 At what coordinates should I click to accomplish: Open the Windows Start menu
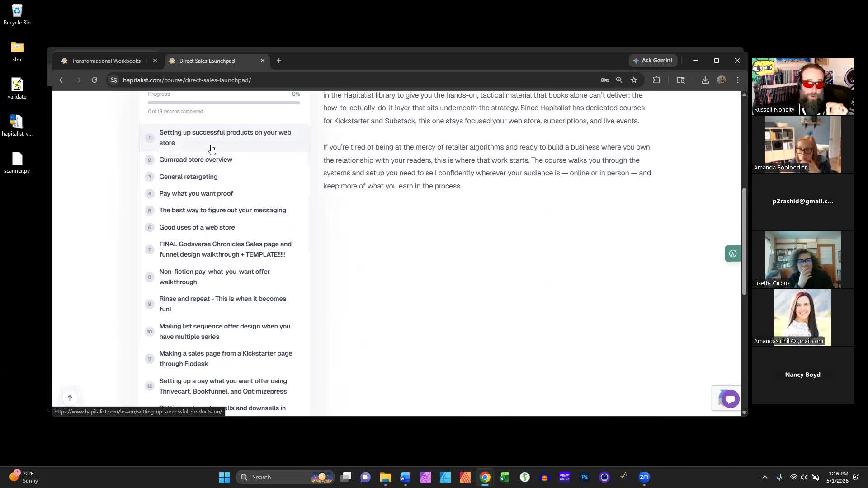tap(224, 477)
